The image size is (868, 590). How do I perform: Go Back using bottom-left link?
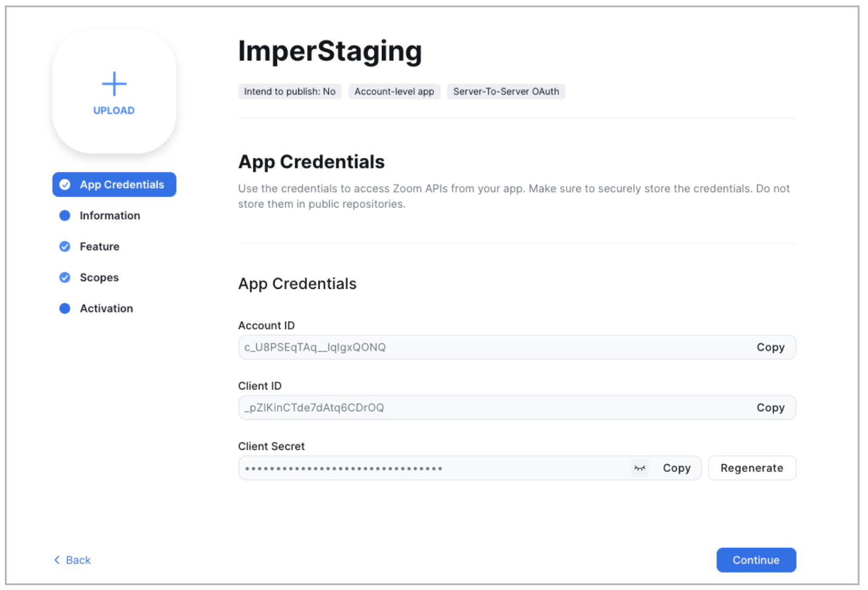point(73,560)
